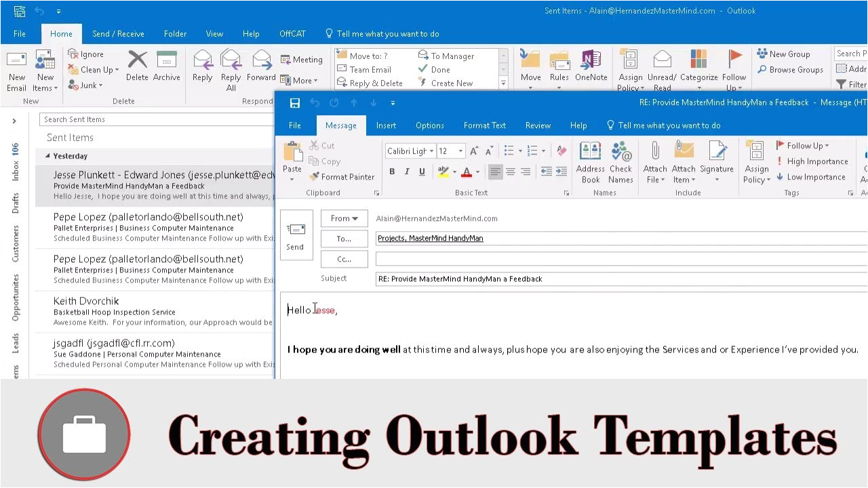This screenshot has width=868, height=488.
Task: Collapse the Yesterday group in Sent Items
Action: (x=47, y=156)
